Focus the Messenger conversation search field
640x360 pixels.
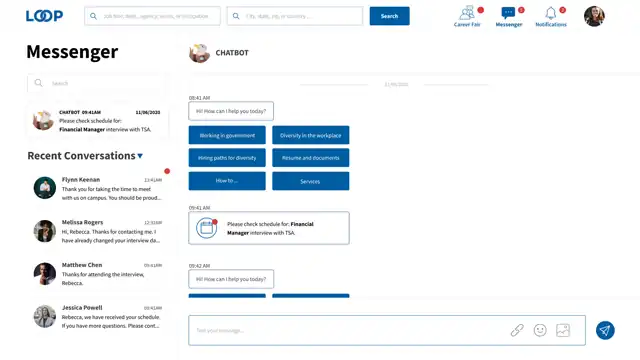(98, 83)
